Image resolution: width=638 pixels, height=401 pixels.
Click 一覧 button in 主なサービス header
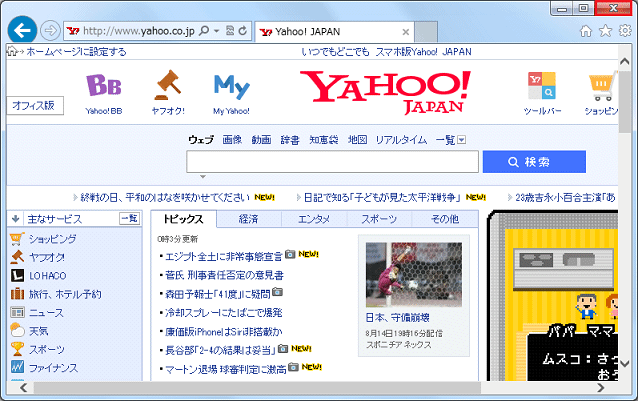click(129, 219)
